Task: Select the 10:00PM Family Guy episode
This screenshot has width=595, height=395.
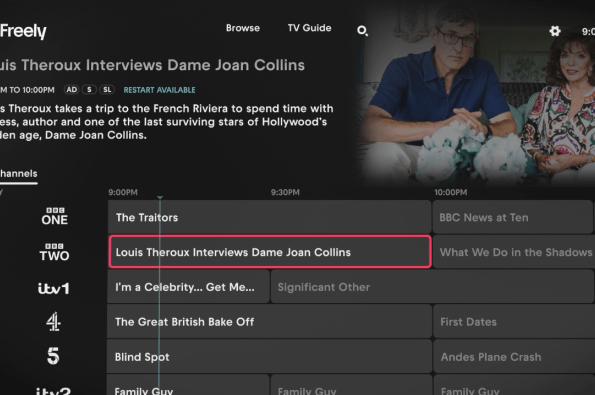Action: pyautogui.click(x=514, y=385)
